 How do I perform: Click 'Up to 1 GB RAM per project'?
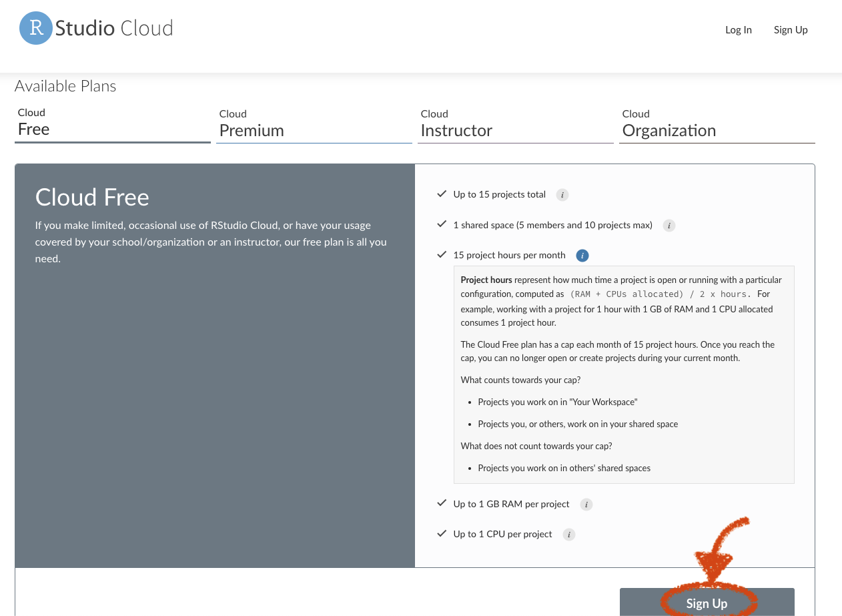(x=512, y=505)
